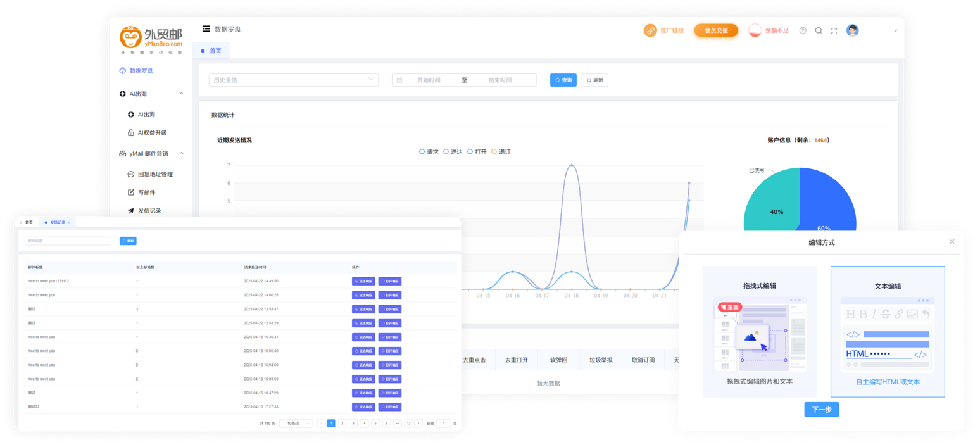This screenshot has width=980, height=447.
Task: Toggle the 请求 series in chart legend
Action: tap(429, 152)
